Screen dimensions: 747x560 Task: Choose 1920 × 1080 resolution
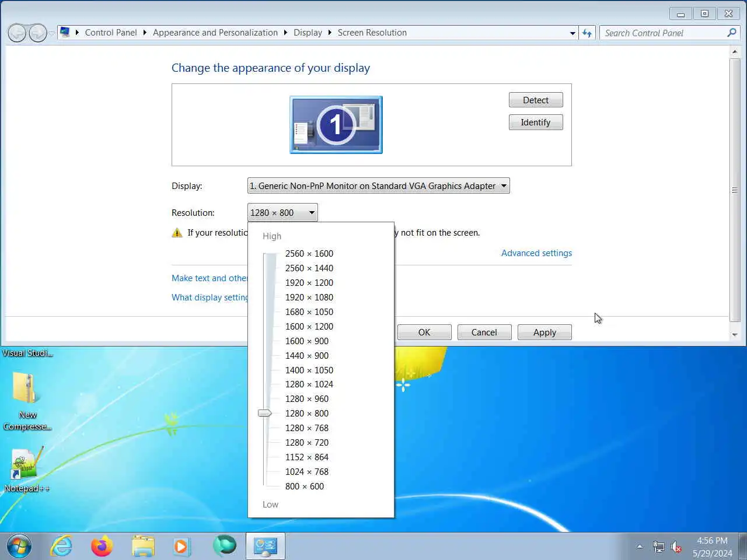click(x=309, y=297)
